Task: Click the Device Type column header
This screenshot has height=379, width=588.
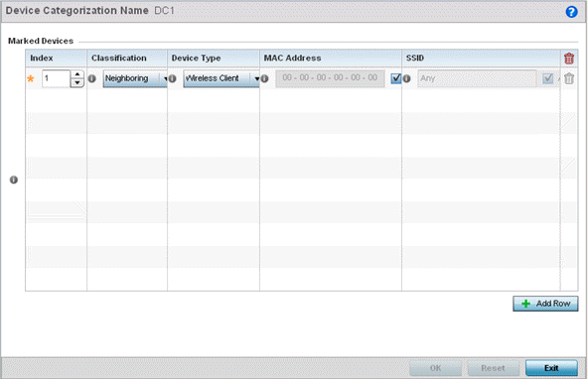Action: point(214,59)
